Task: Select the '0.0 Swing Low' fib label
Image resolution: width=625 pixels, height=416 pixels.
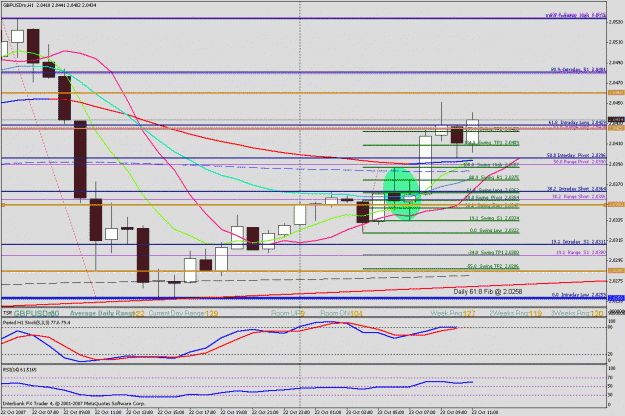Action: coord(494,230)
